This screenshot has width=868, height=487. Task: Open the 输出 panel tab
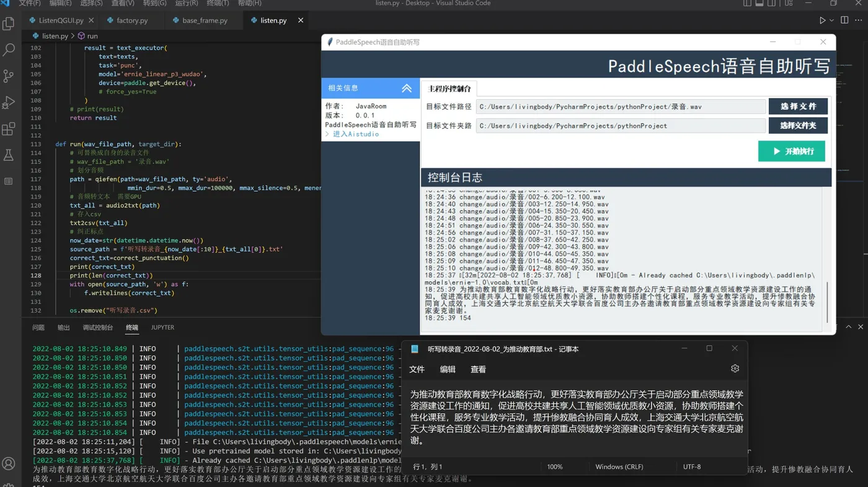[64, 327]
